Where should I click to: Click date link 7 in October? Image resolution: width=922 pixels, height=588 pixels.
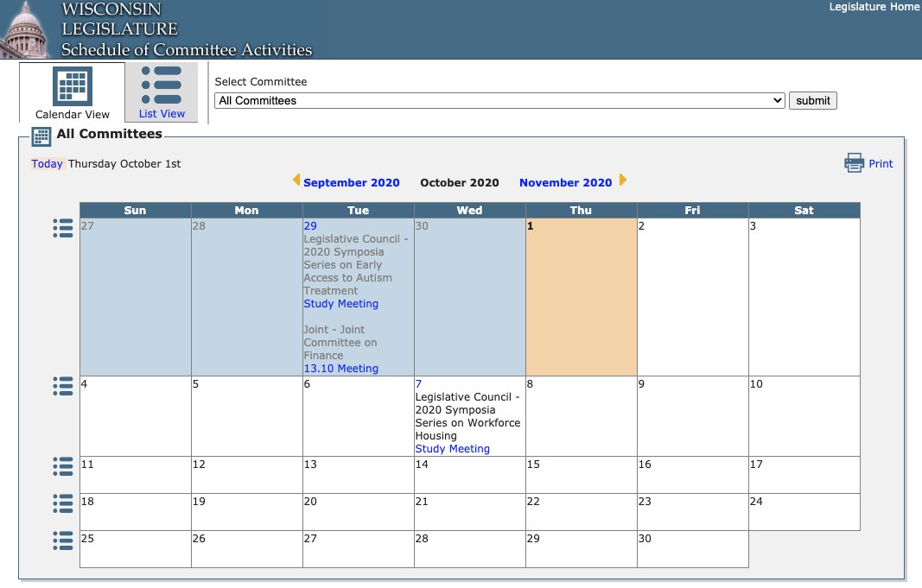coord(418,383)
